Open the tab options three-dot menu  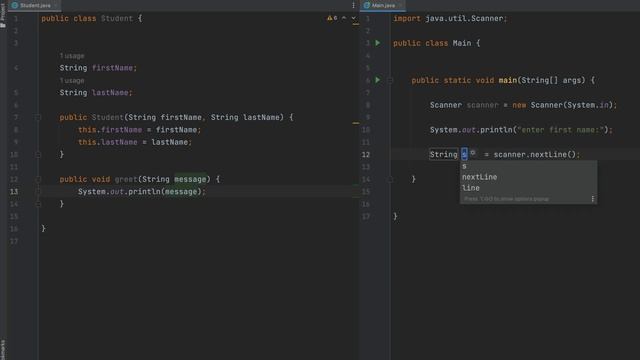(353, 5)
